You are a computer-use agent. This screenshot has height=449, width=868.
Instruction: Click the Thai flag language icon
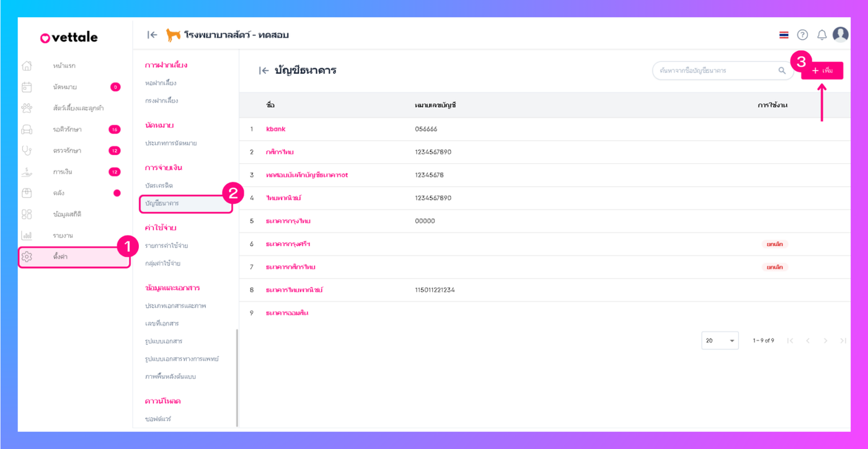point(784,35)
